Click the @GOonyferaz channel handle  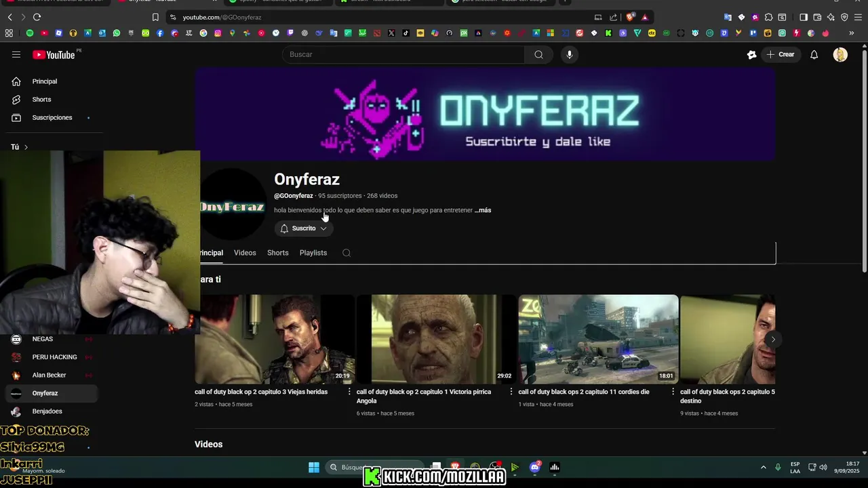294,196
